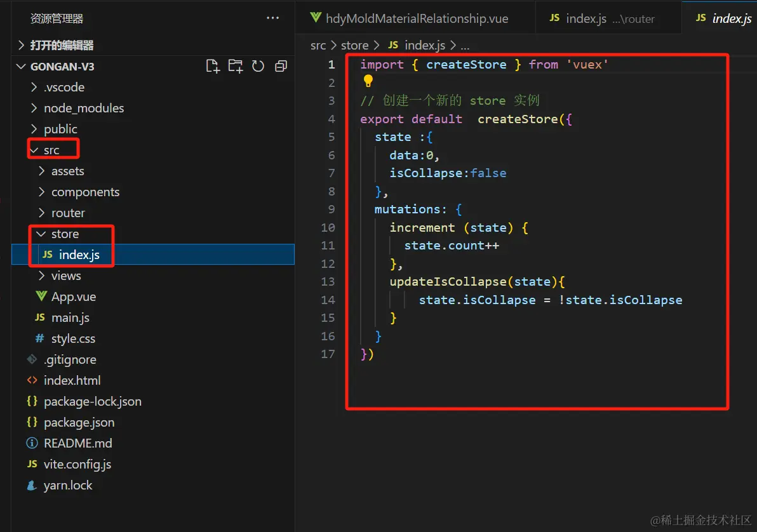Click 'mutations:' on line 9
This screenshot has height=532, width=757.
point(411,209)
